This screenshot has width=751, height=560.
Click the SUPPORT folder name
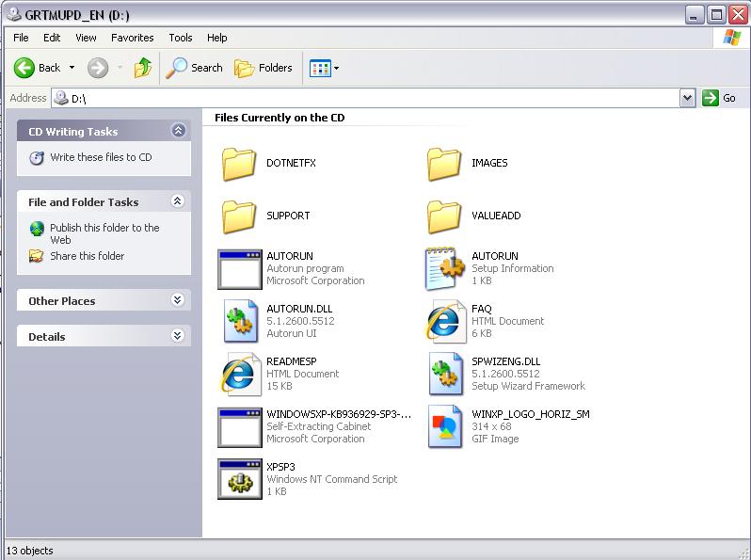pyautogui.click(x=288, y=216)
